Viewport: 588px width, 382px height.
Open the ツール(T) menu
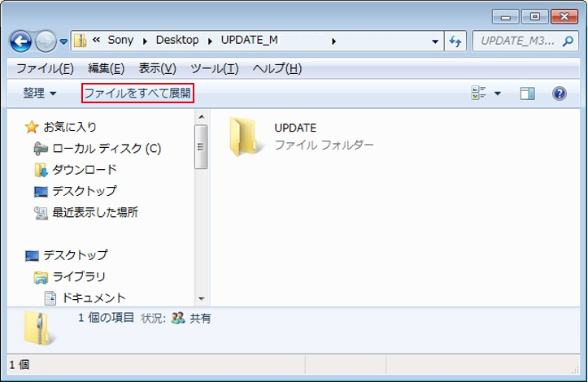coord(214,68)
